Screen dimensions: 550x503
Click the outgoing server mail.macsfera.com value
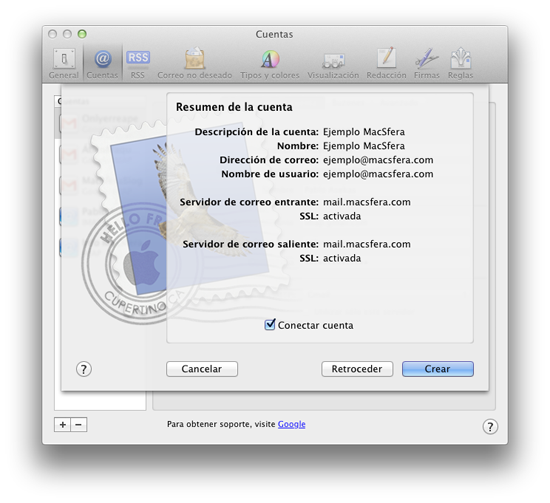click(367, 244)
